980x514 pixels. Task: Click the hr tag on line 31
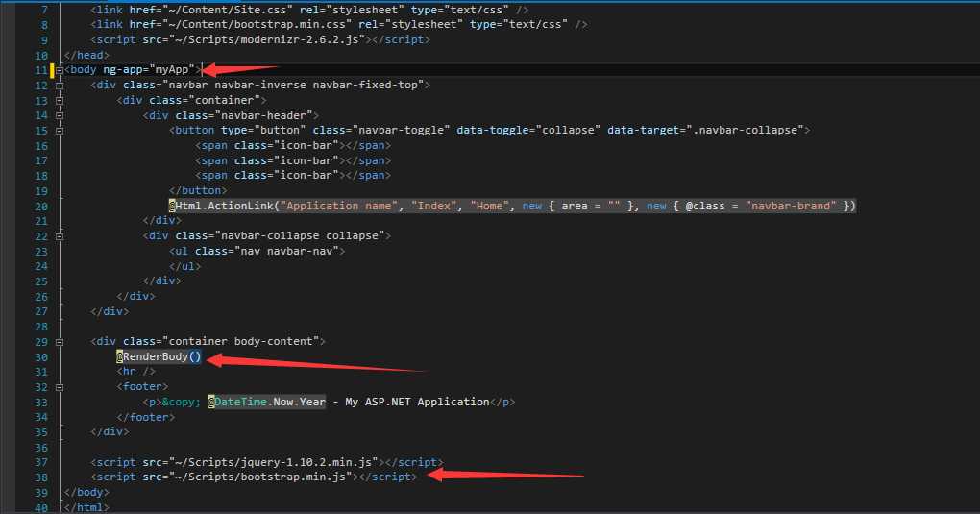pos(135,372)
